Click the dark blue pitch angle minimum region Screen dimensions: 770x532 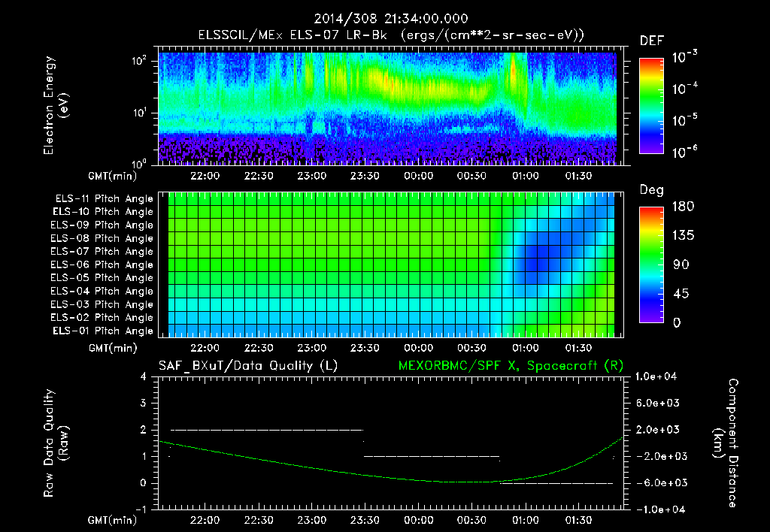coord(538,258)
